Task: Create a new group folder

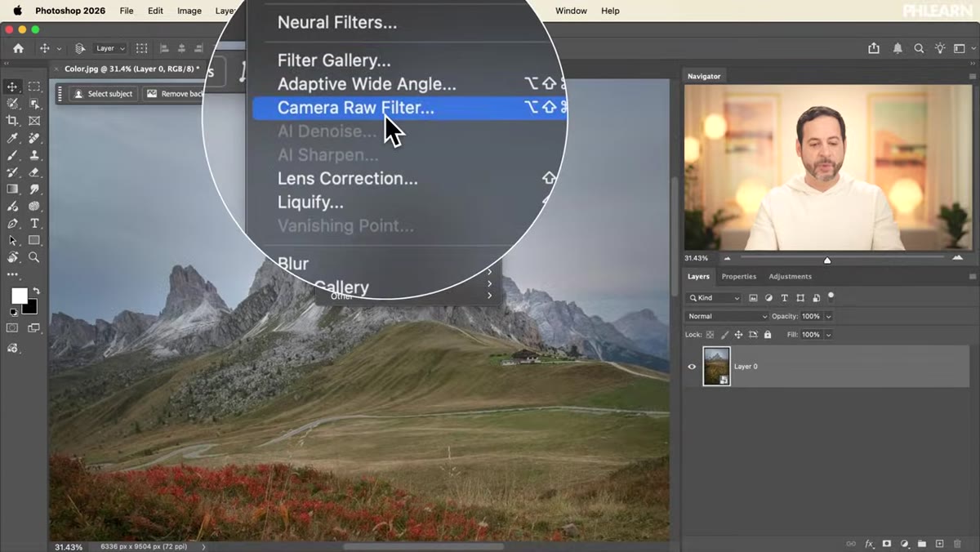Action: coord(922,544)
